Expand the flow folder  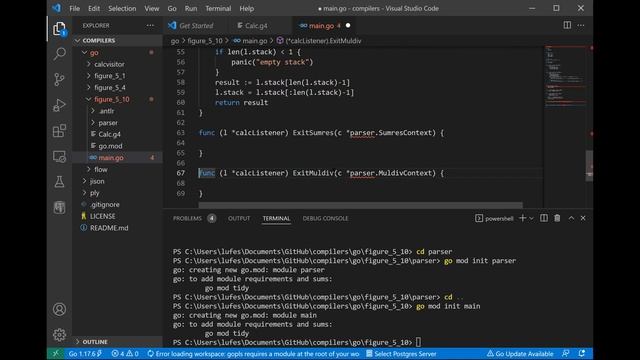(x=101, y=169)
